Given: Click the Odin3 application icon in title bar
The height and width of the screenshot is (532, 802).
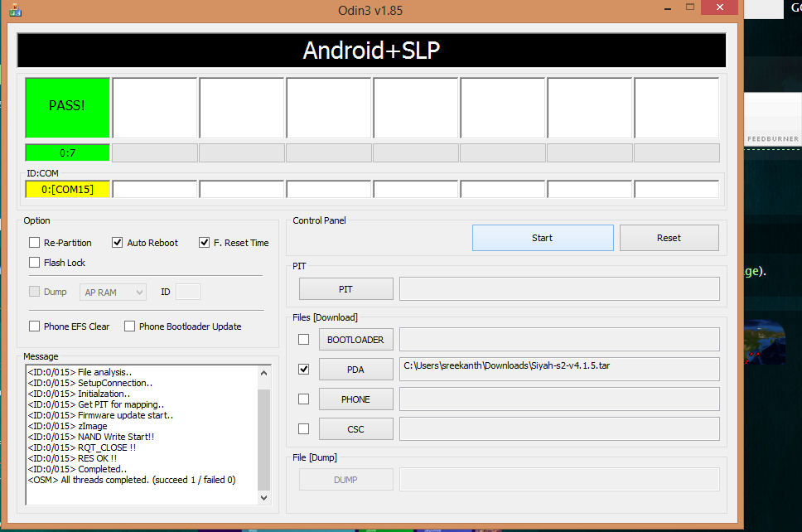Looking at the screenshot, I should 16,10.
